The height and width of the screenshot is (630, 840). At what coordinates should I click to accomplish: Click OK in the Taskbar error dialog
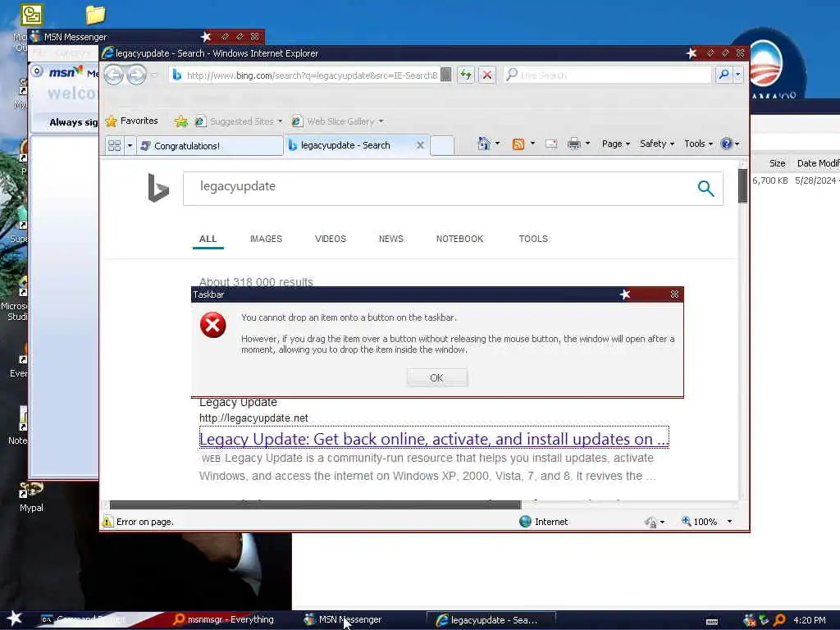(x=436, y=377)
